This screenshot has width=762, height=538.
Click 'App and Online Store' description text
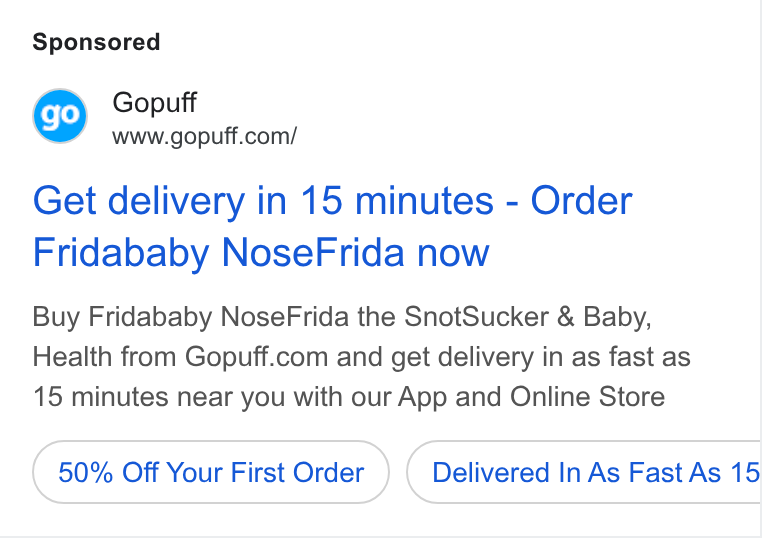[531, 397]
